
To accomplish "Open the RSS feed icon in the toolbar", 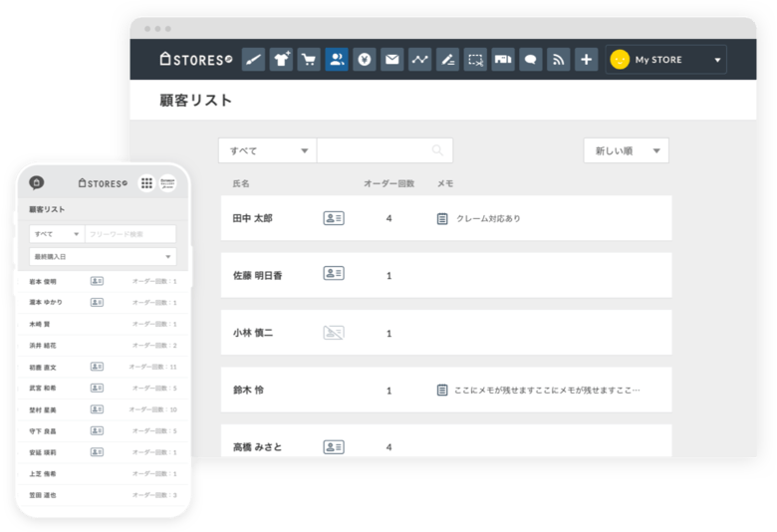I will [559, 60].
